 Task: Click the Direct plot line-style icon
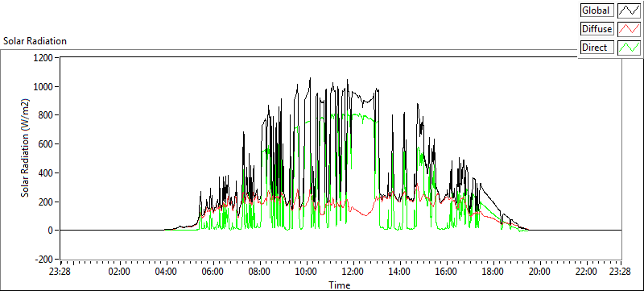(630, 48)
